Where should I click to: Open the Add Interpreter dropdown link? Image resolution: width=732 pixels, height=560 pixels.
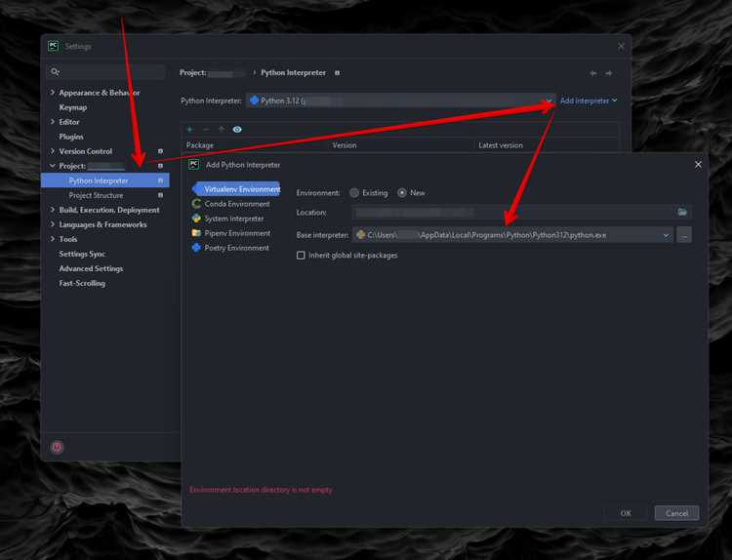click(589, 100)
